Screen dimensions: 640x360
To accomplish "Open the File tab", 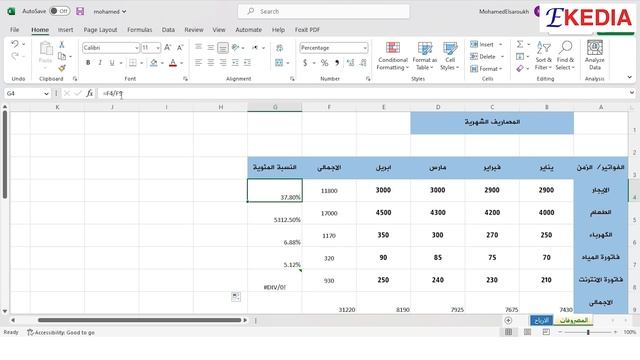I will tap(15, 30).
